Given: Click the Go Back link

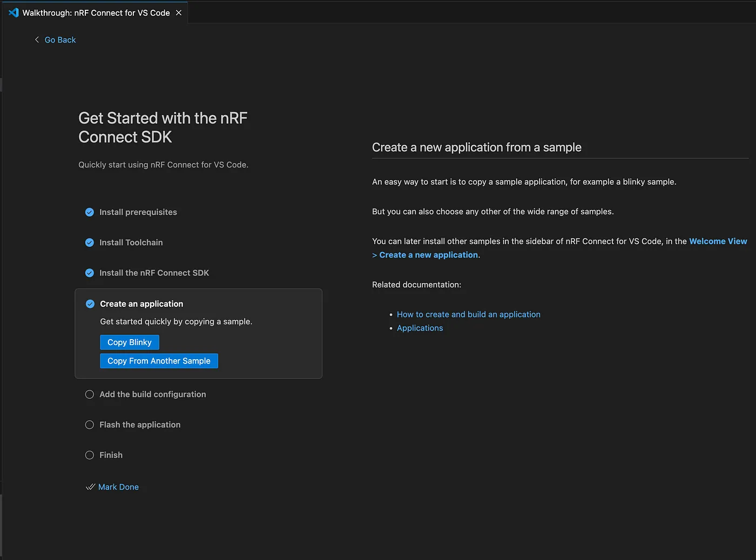Looking at the screenshot, I should pyautogui.click(x=60, y=40).
